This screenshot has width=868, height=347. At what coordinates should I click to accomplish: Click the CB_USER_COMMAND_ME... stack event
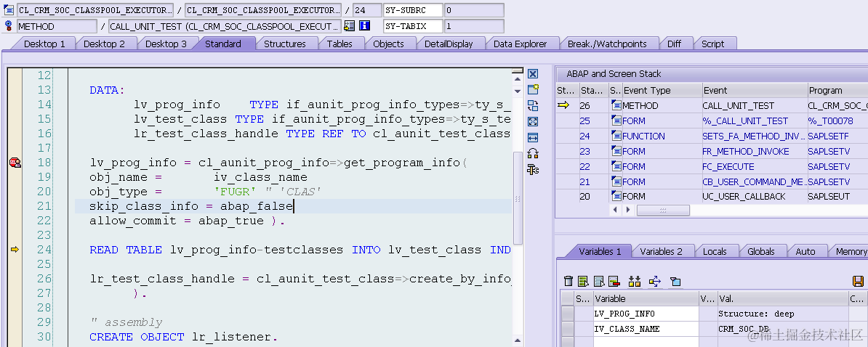(754, 181)
